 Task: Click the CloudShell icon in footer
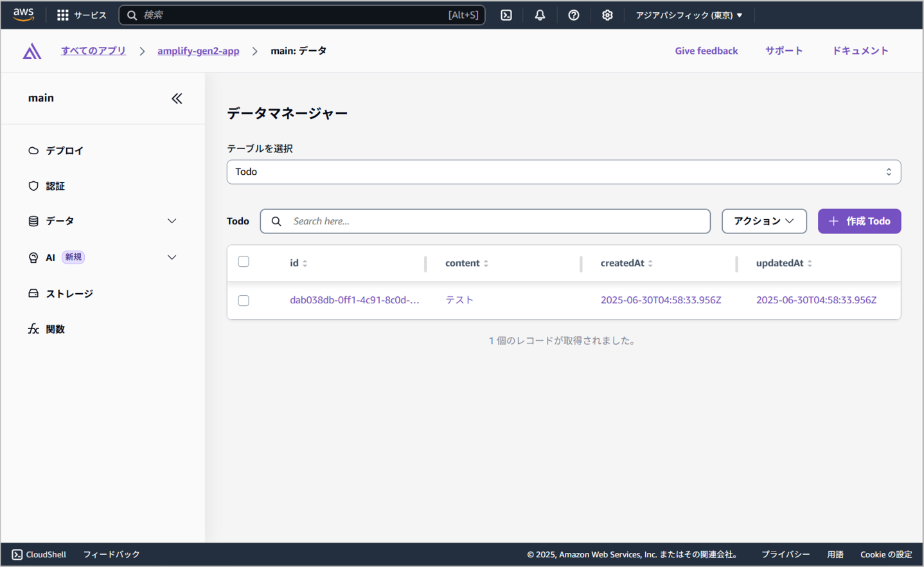17,554
